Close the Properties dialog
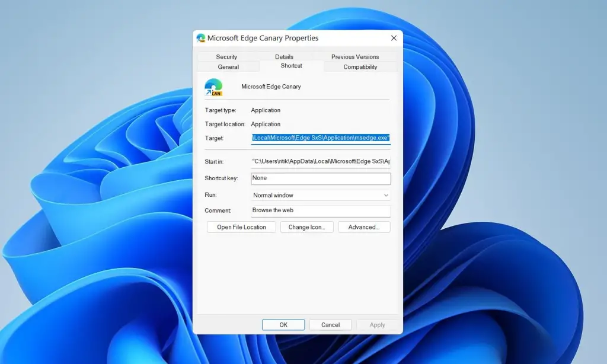 [x=394, y=38]
